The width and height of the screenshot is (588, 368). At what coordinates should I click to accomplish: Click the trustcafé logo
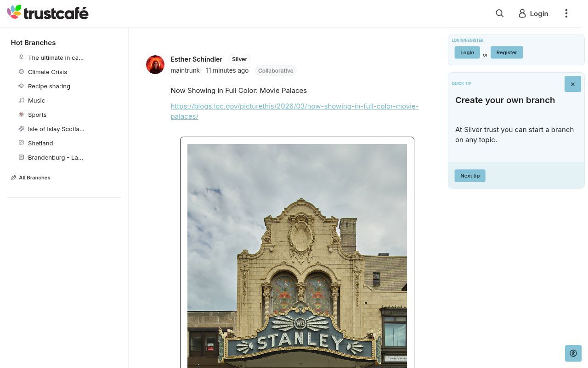(x=48, y=12)
